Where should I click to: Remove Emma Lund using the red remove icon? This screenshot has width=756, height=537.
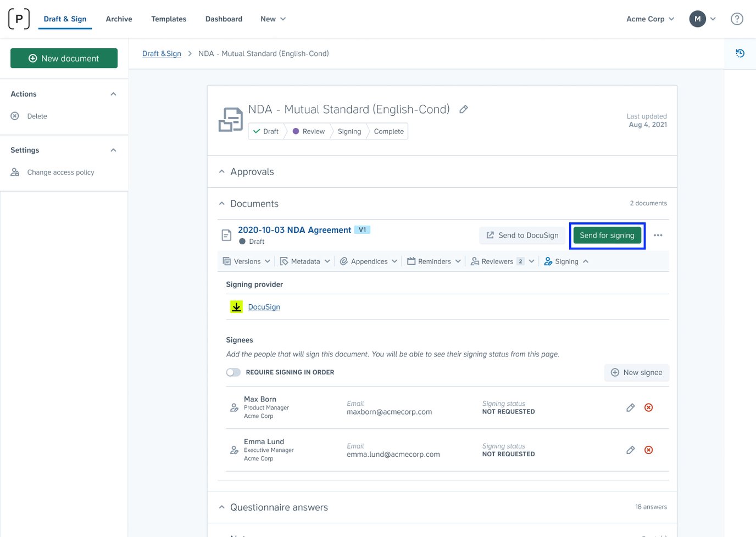tap(648, 450)
